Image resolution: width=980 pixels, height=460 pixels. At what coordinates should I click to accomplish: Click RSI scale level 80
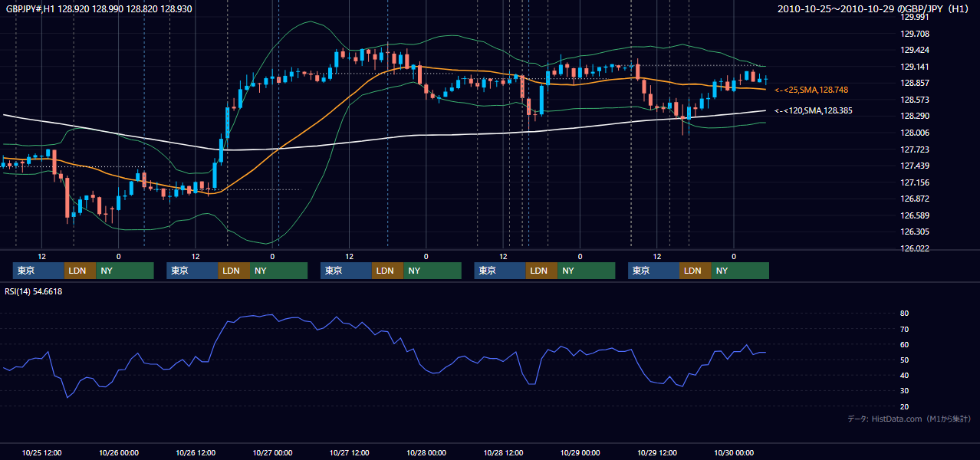905,314
